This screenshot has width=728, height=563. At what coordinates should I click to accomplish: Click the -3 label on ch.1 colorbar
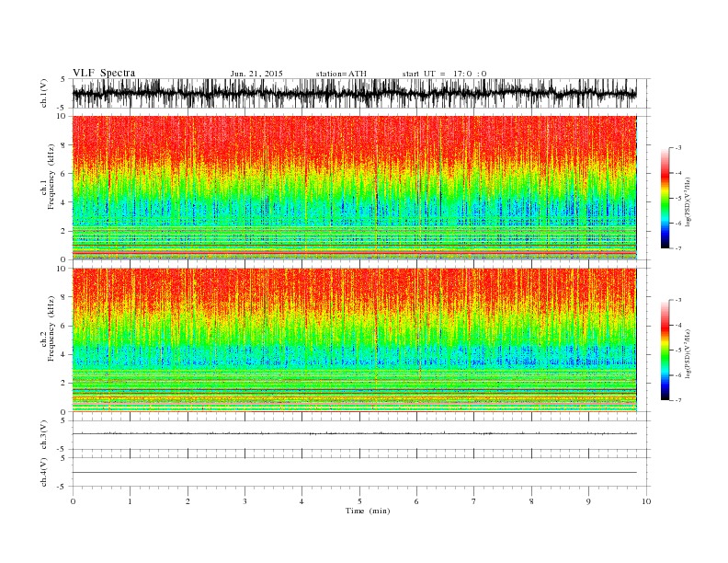[678, 148]
